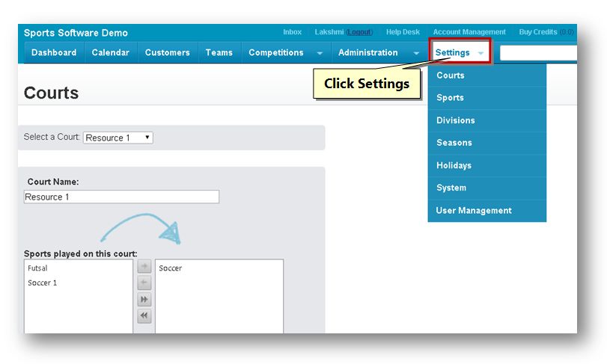
Task: Choose Divisions in Settings menu
Action: tap(487, 120)
